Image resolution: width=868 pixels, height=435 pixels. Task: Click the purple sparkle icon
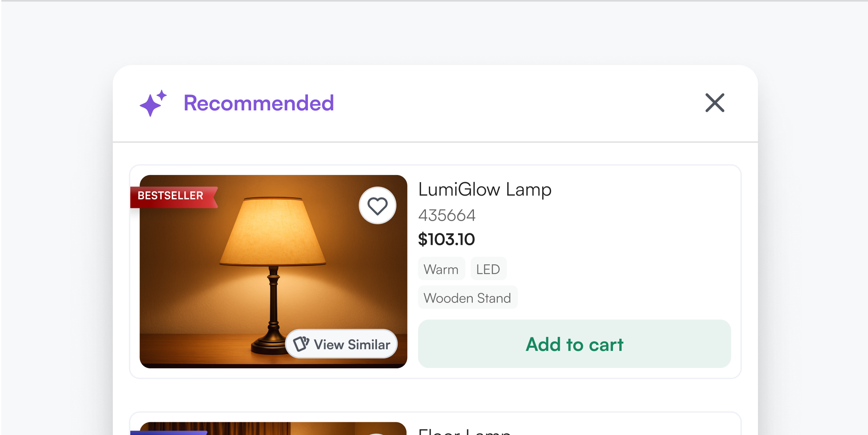[x=153, y=103]
